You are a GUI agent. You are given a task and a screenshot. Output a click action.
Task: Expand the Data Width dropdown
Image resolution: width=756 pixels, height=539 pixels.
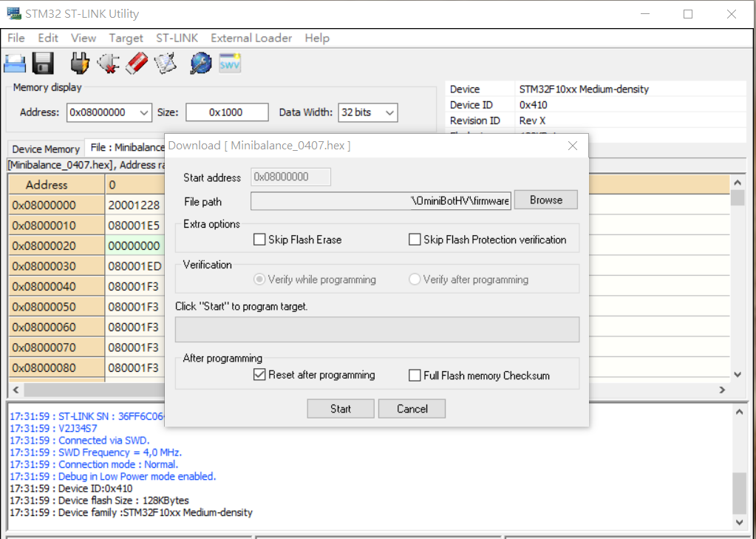click(390, 113)
